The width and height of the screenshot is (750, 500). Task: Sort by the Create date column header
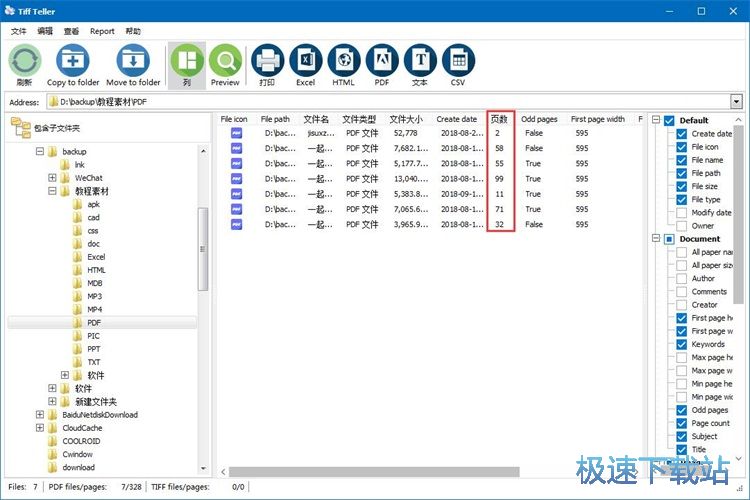[x=456, y=119]
